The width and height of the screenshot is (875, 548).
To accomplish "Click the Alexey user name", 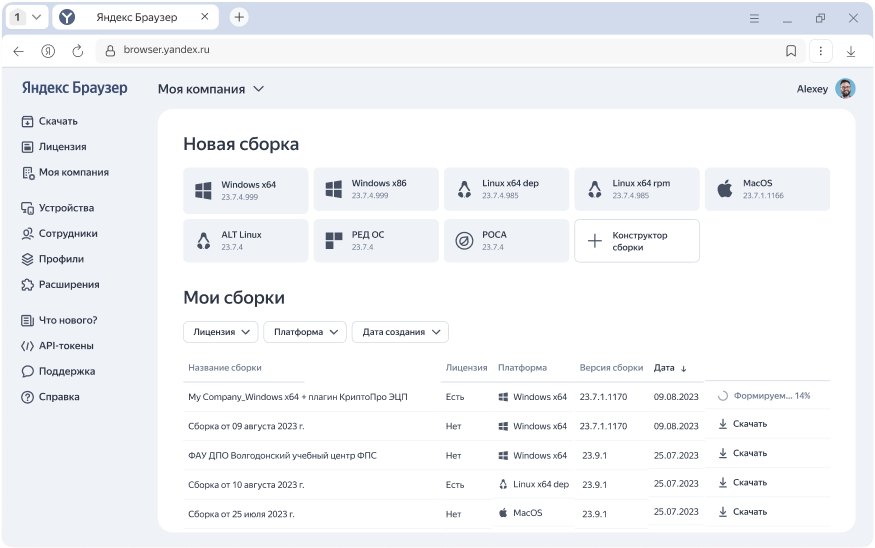I will point(812,89).
